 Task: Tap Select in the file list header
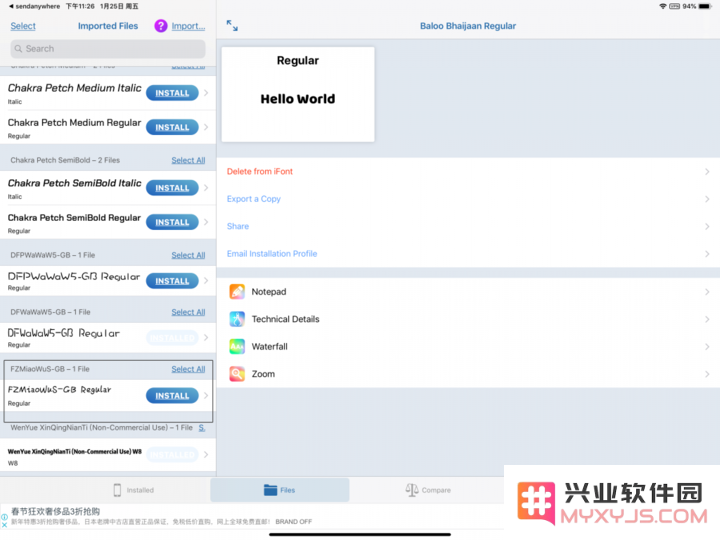pyautogui.click(x=23, y=26)
